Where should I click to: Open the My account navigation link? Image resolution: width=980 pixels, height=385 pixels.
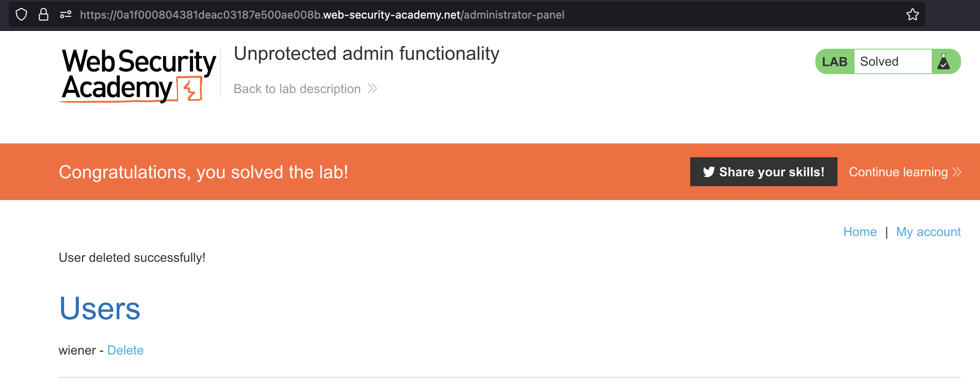pos(928,232)
